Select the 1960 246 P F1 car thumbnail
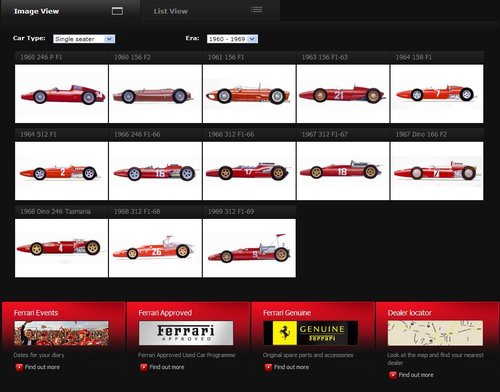 click(61, 94)
